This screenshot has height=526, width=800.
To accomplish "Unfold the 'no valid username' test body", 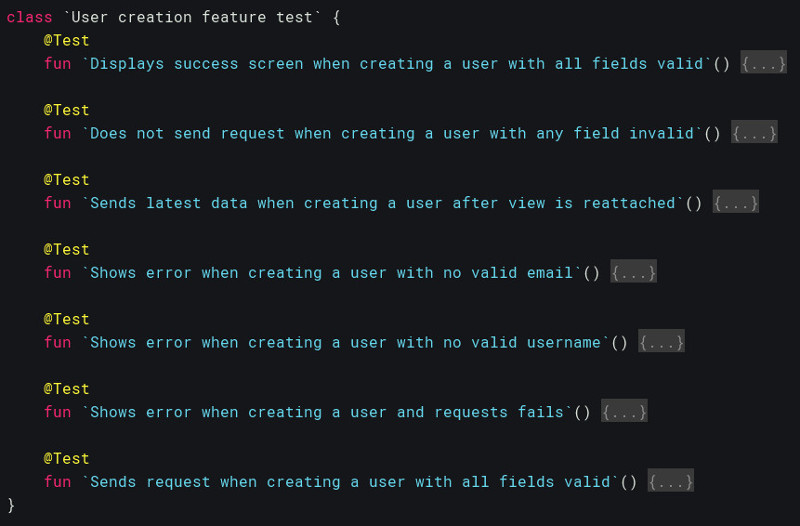I will click(661, 342).
